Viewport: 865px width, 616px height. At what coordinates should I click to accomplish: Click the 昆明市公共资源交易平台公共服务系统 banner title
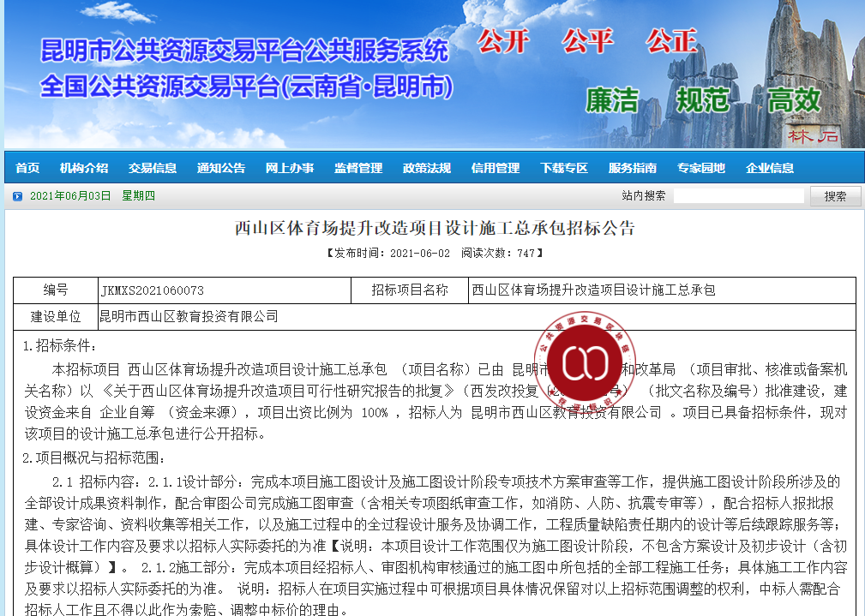coord(244,51)
